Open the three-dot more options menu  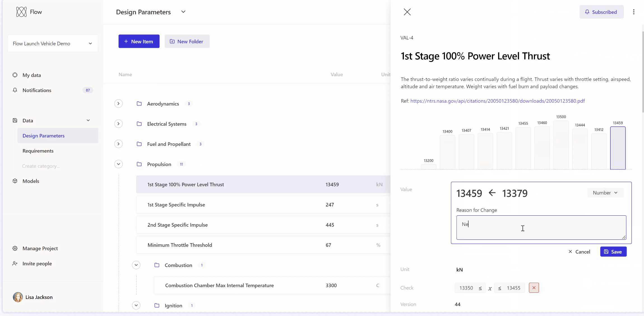[634, 12]
